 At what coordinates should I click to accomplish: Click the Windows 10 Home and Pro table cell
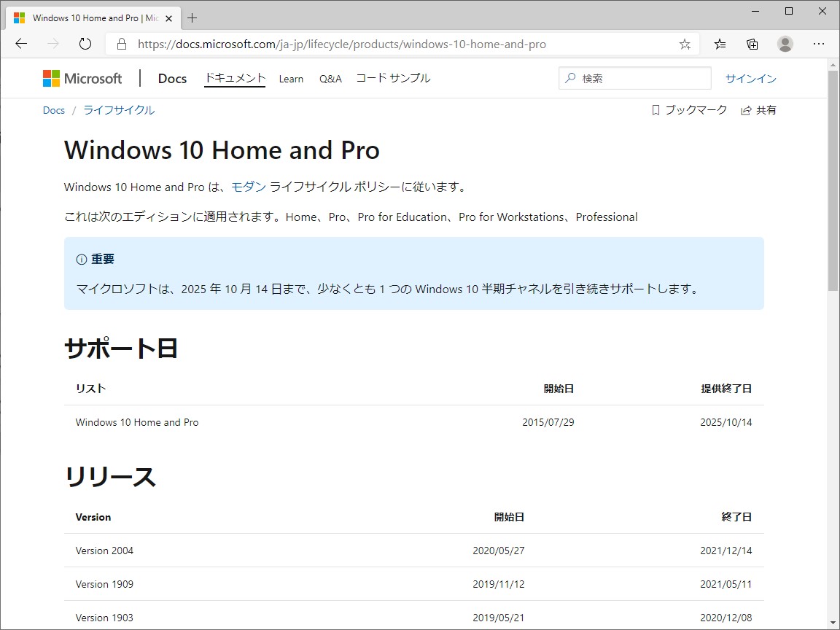coord(137,422)
